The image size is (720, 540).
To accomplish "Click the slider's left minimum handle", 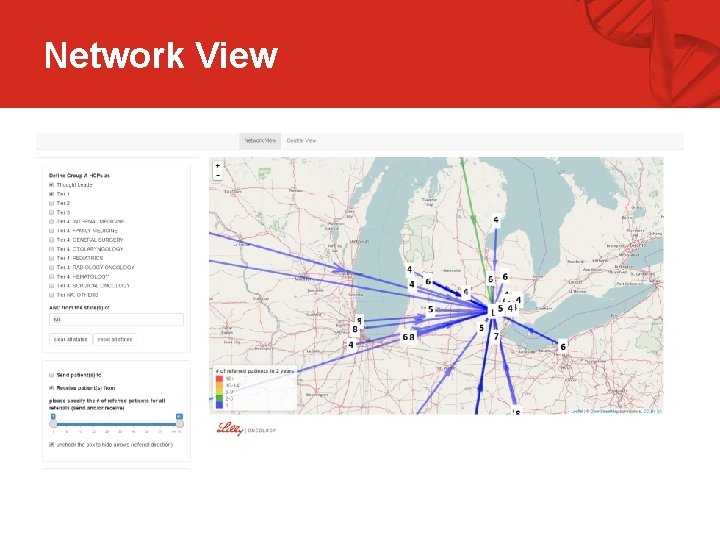I will [x=53, y=423].
